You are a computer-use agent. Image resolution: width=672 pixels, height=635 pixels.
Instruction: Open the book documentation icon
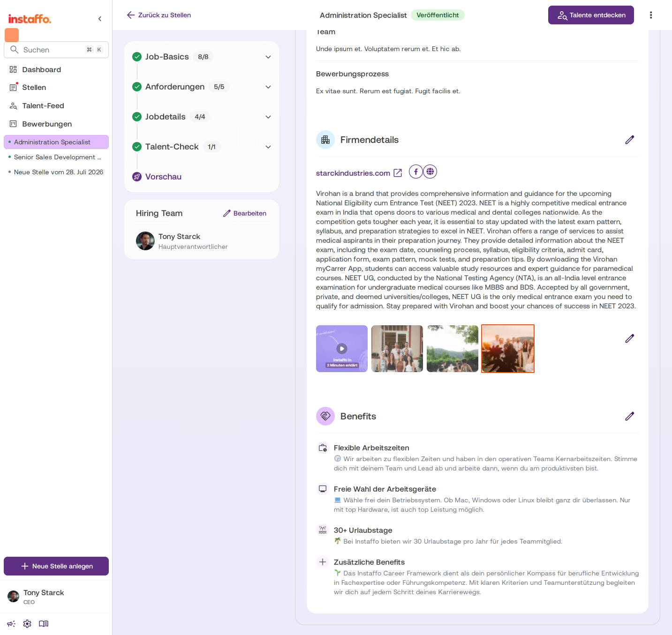coord(44,624)
